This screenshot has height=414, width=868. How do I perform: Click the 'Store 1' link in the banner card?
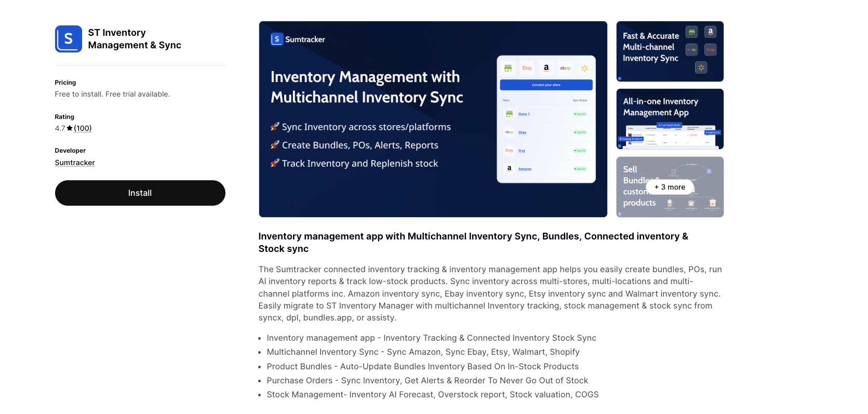click(524, 114)
